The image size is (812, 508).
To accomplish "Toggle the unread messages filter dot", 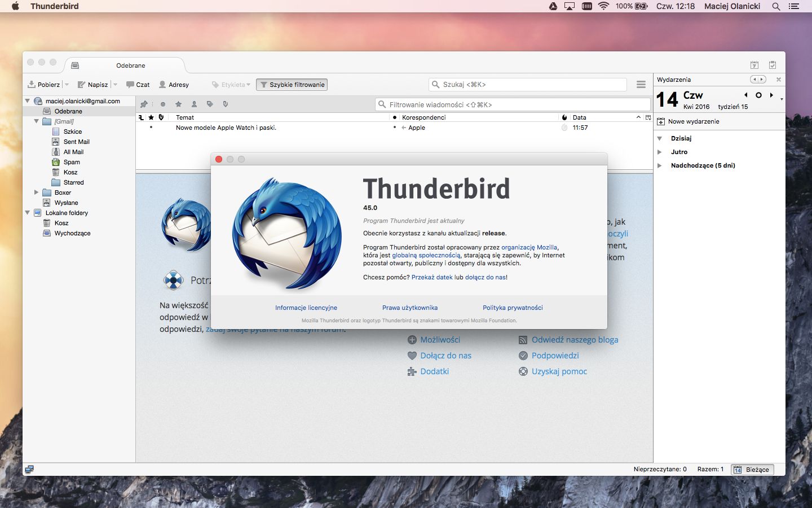I will [162, 104].
